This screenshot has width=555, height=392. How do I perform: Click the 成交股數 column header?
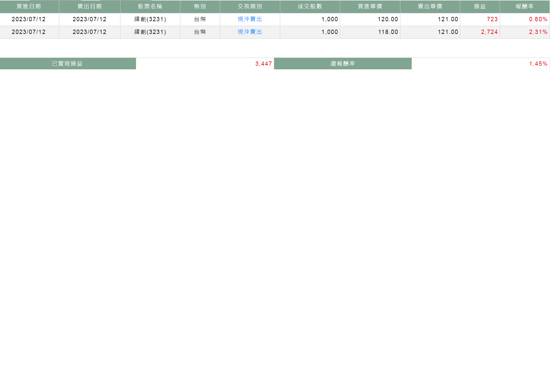pyautogui.click(x=310, y=7)
